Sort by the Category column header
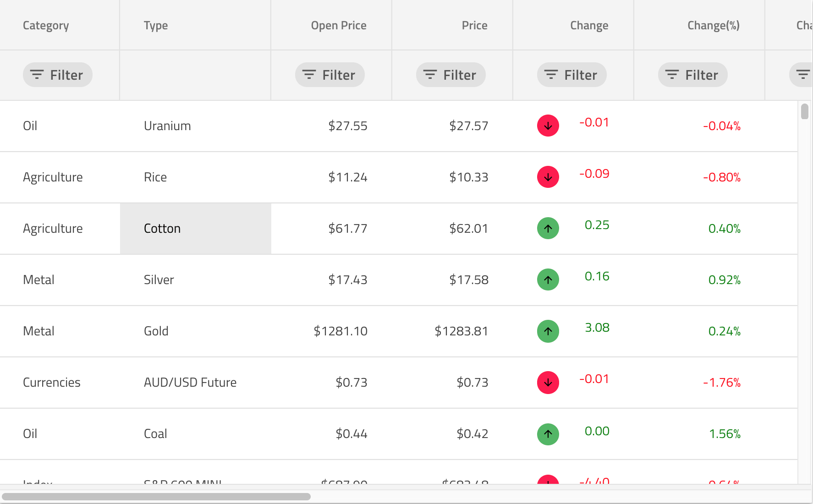Image resolution: width=813 pixels, height=504 pixels. (x=46, y=26)
